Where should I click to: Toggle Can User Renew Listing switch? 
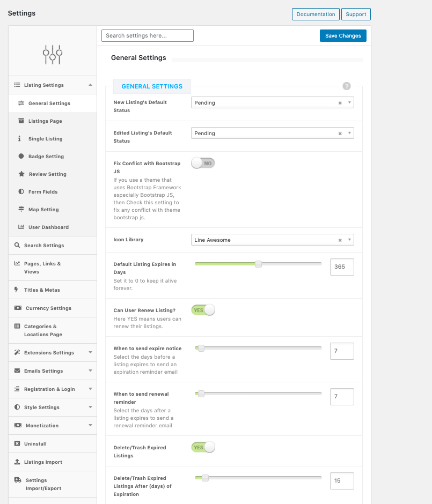coord(203,310)
